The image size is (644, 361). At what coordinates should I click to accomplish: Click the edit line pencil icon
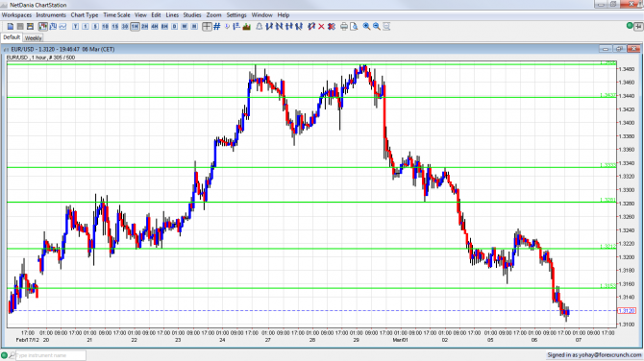(311, 27)
